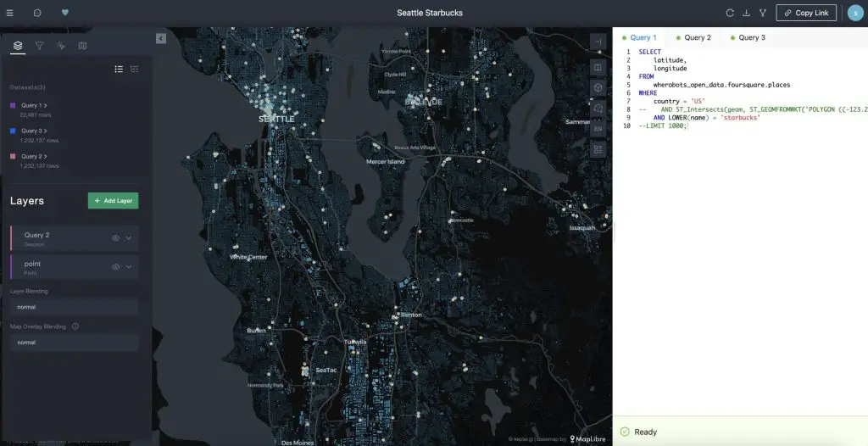This screenshot has height=446, width=868.
Task: Open the Base map panel tab
Action: tap(82, 46)
